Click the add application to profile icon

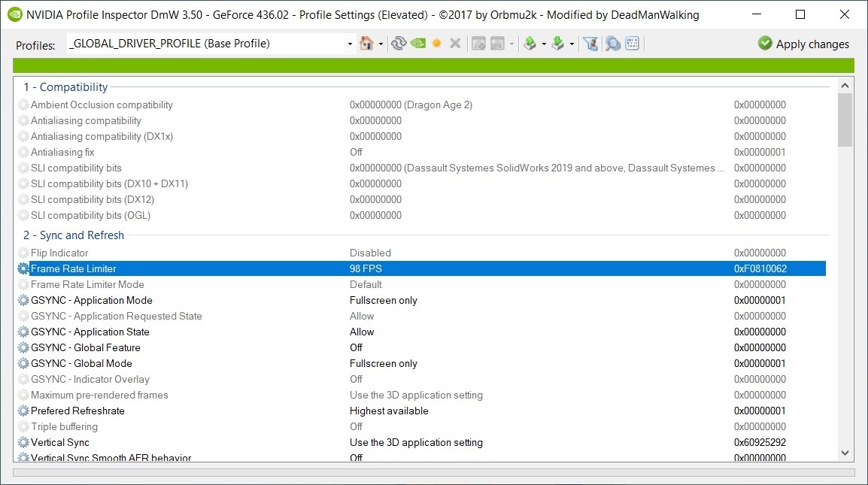coord(479,43)
